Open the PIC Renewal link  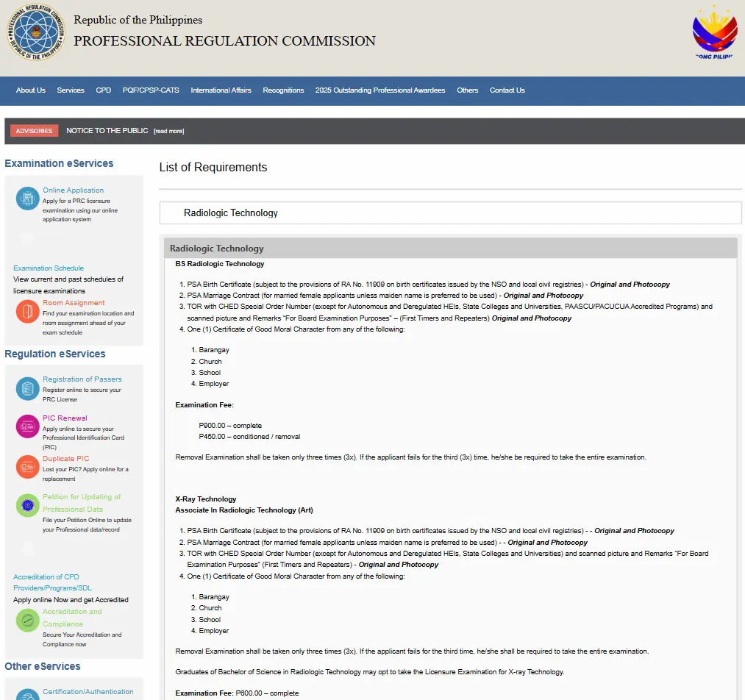point(65,418)
